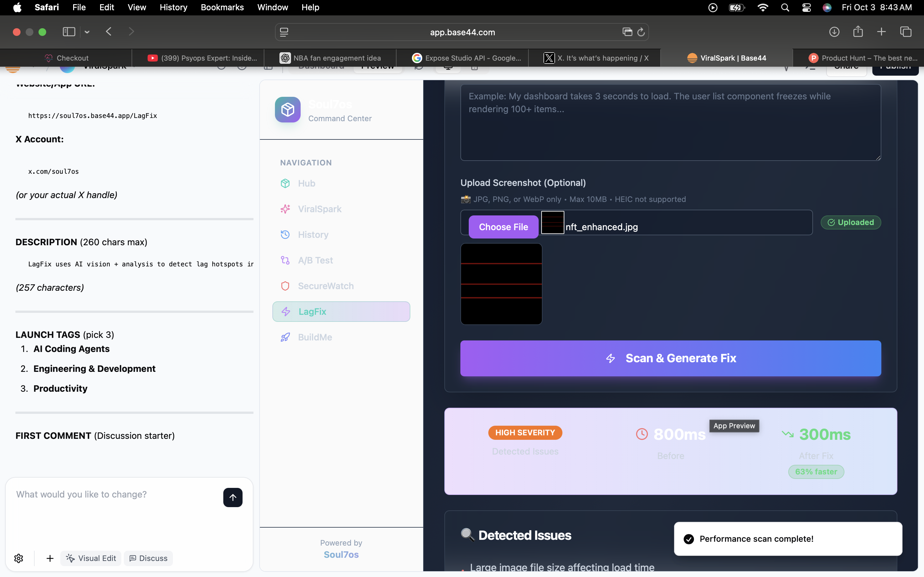The height and width of the screenshot is (577, 924).
Task: Click the Share icon in Safari toolbar
Action: click(858, 32)
